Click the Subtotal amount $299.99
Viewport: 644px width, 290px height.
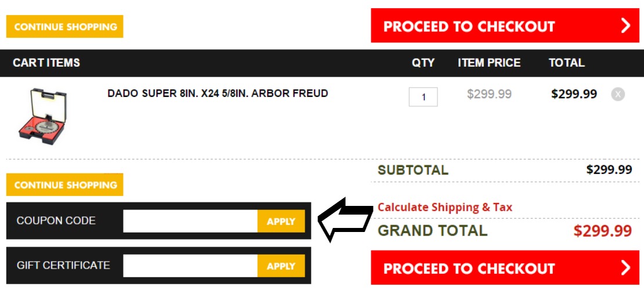click(x=609, y=169)
